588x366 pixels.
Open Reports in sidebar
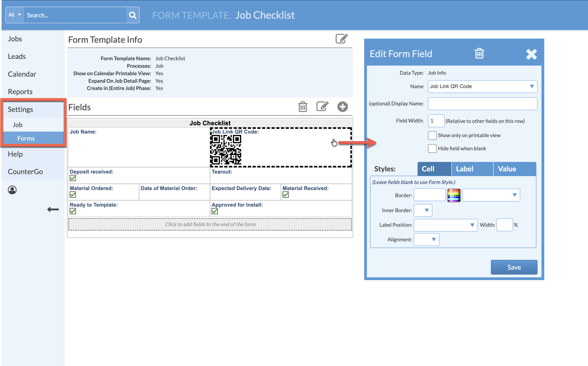tap(20, 92)
